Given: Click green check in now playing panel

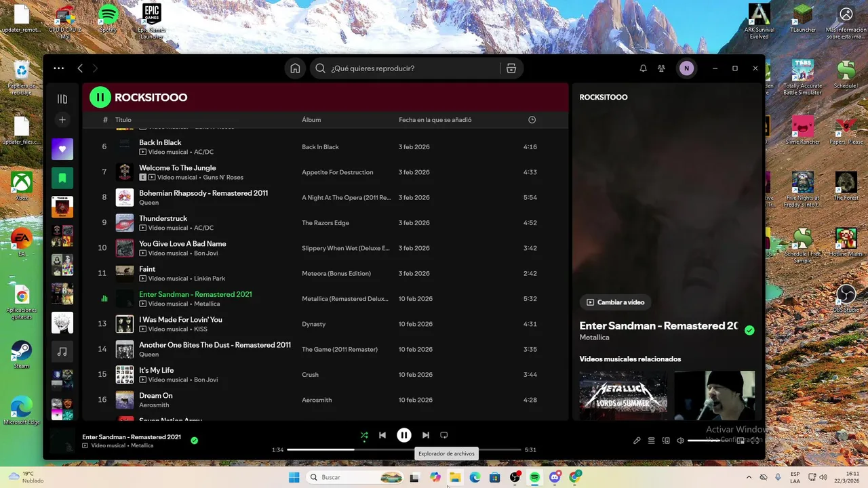Looking at the screenshot, I should tap(749, 331).
